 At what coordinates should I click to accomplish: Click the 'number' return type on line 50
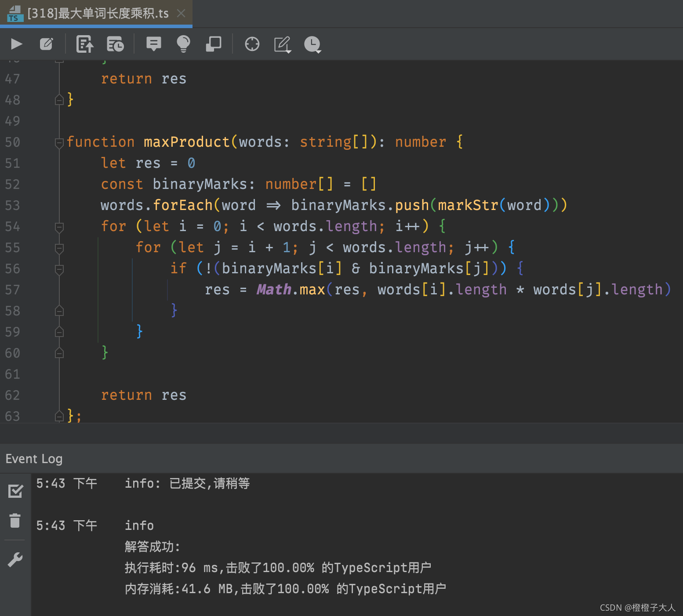[421, 142]
